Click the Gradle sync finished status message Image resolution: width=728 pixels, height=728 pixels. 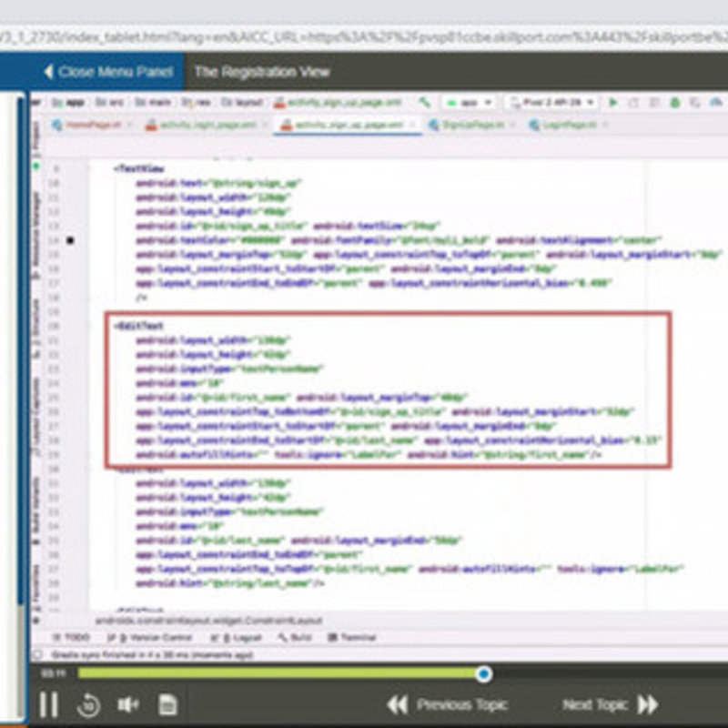click(x=152, y=654)
